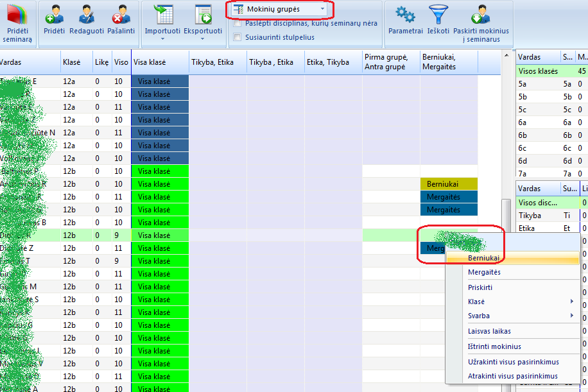Viewport: 588px width, 392px height.
Task: Select Visos klasės row in list
Action: [538, 71]
